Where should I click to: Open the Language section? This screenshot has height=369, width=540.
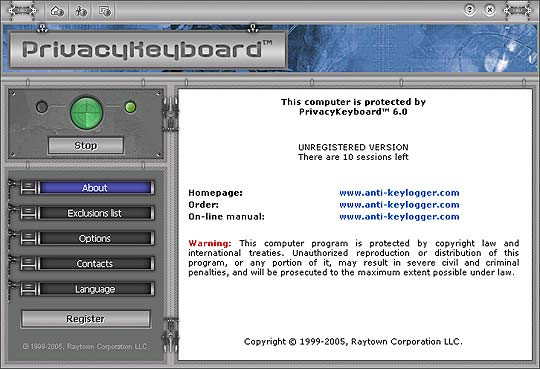(95, 289)
